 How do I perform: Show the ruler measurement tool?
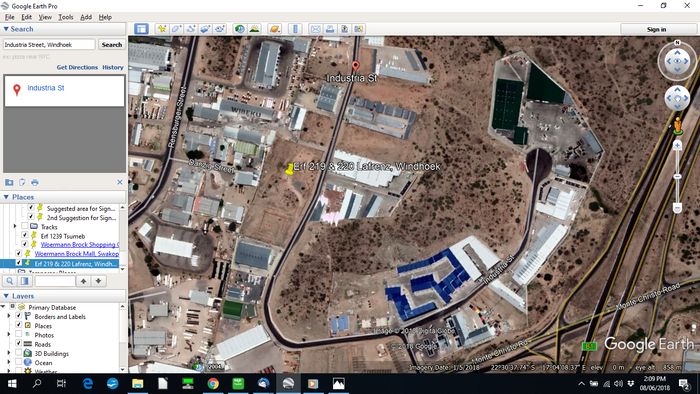pyautogui.click(x=295, y=29)
